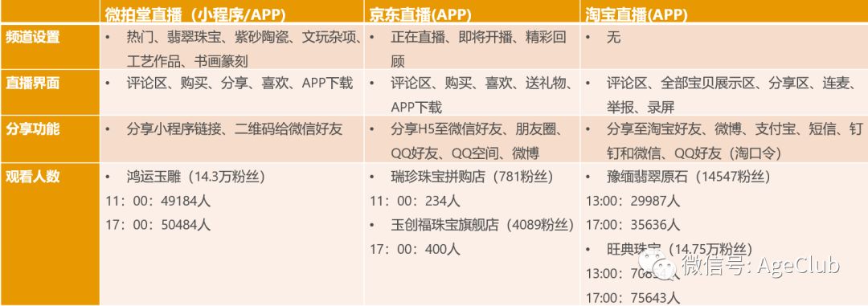The width and height of the screenshot is (868, 306).
Task: Click the value 17:00：75643人
Action: (x=633, y=298)
